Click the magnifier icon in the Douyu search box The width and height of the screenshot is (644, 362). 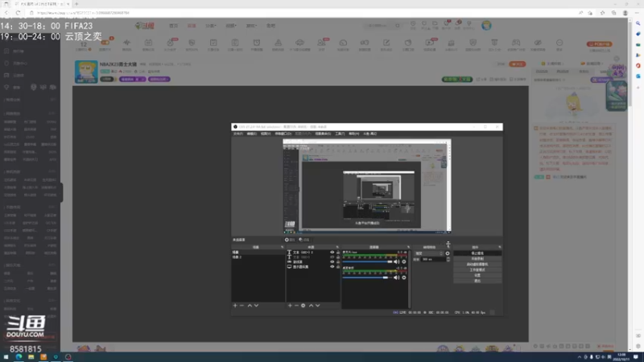tap(398, 26)
